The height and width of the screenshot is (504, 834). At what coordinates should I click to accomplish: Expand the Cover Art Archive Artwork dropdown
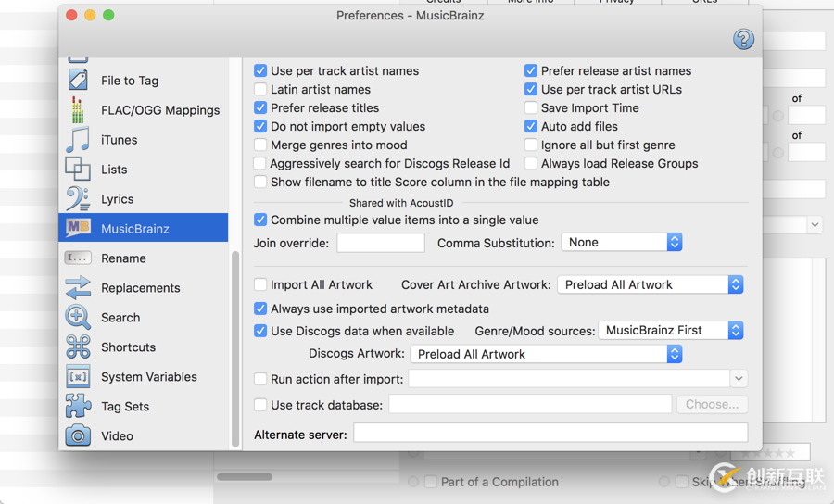[651, 285]
